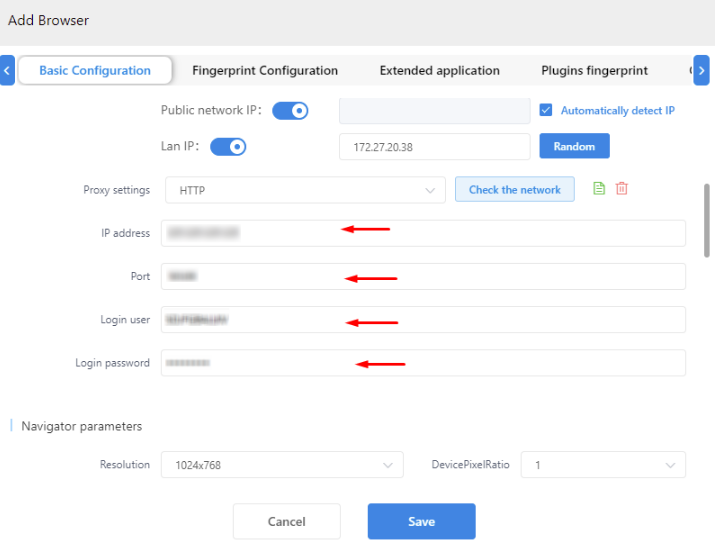Expand the Resolution 1024x768 dropdown

click(x=281, y=465)
